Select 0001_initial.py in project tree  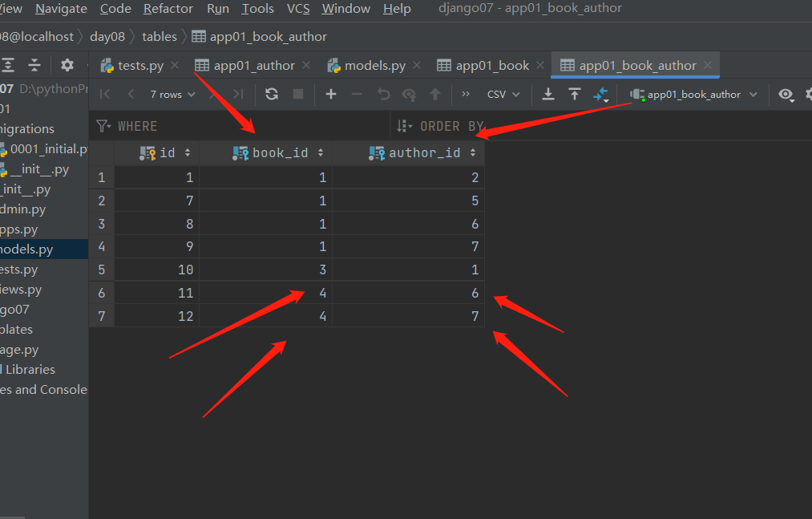point(45,149)
